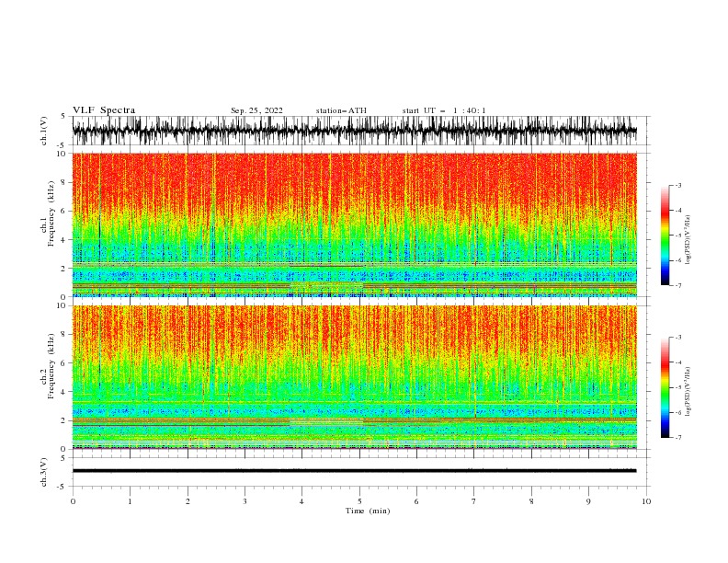Click the "2" tick on the time axis
This screenshot has height=563, width=728.
pos(188,501)
